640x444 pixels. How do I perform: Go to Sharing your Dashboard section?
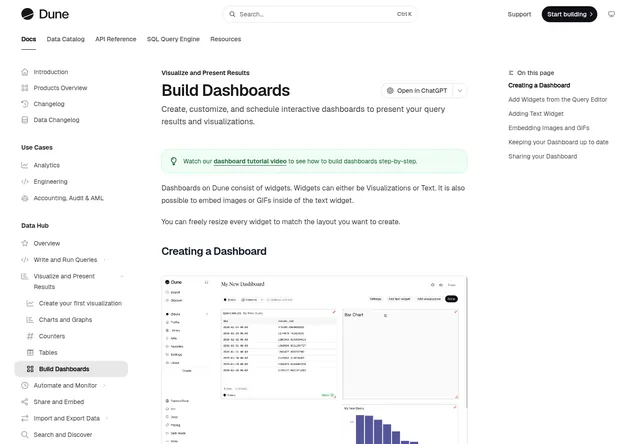click(542, 156)
